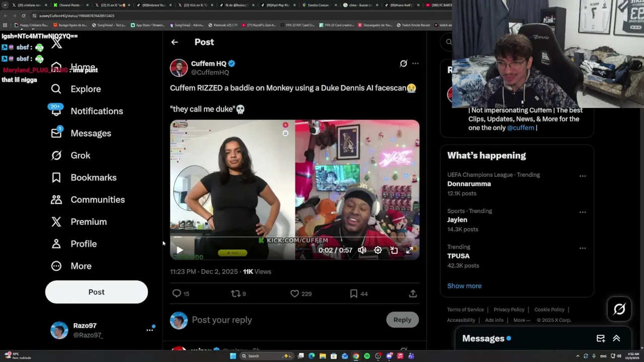The width and height of the screenshot is (644, 362).
Task: Share the post via share icon
Action: [413, 294]
